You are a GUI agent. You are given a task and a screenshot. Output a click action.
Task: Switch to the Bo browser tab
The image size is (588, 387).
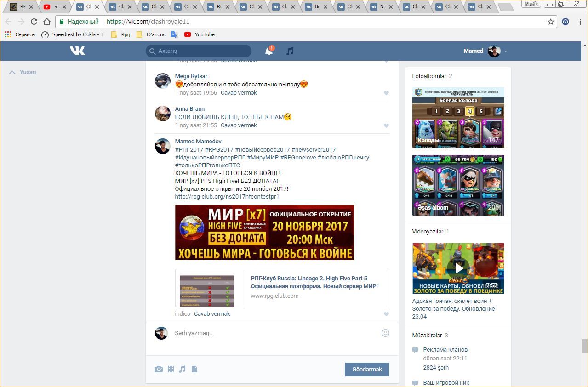(315, 7)
